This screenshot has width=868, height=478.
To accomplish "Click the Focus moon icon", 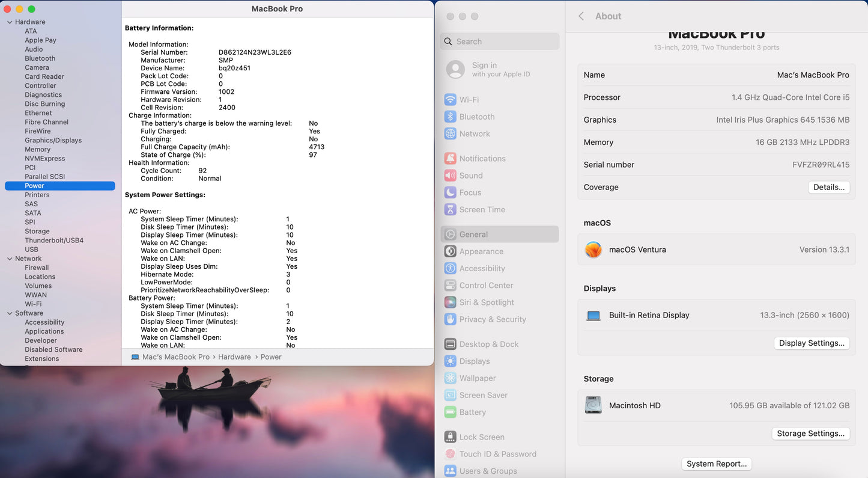I will click(x=450, y=192).
